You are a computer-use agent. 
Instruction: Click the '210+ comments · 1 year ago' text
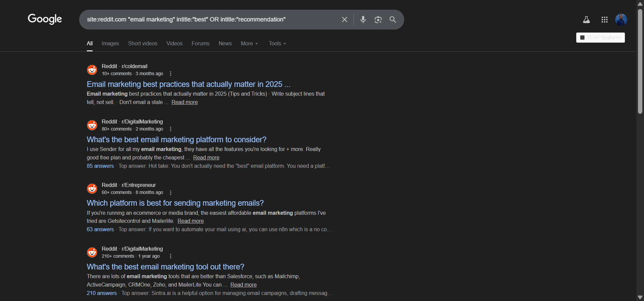click(131, 256)
